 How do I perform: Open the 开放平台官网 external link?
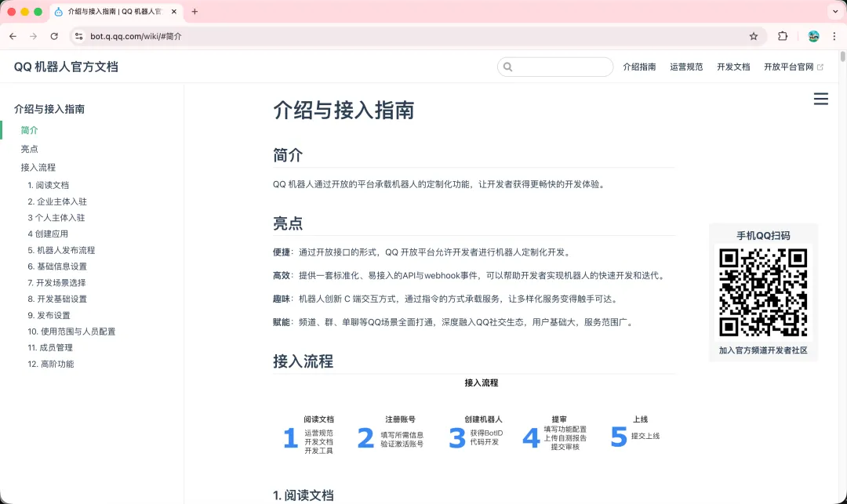pos(793,67)
